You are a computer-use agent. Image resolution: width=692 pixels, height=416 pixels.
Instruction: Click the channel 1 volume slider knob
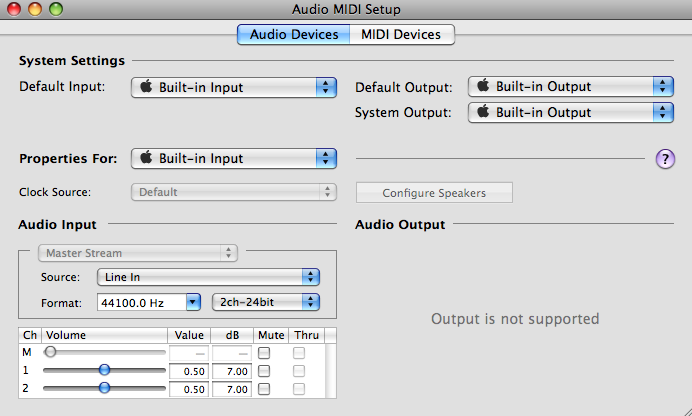(104, 370)
